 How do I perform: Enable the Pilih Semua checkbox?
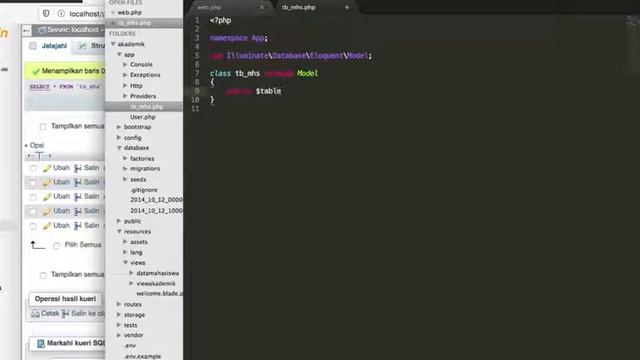57,245
